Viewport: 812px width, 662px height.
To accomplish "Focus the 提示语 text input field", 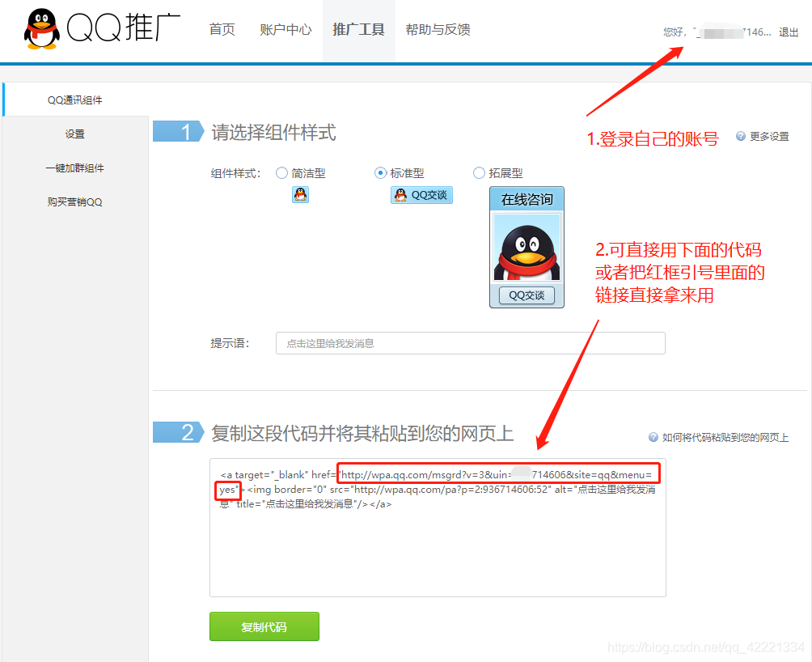I will pyautogui.click(x=470, y=343).
